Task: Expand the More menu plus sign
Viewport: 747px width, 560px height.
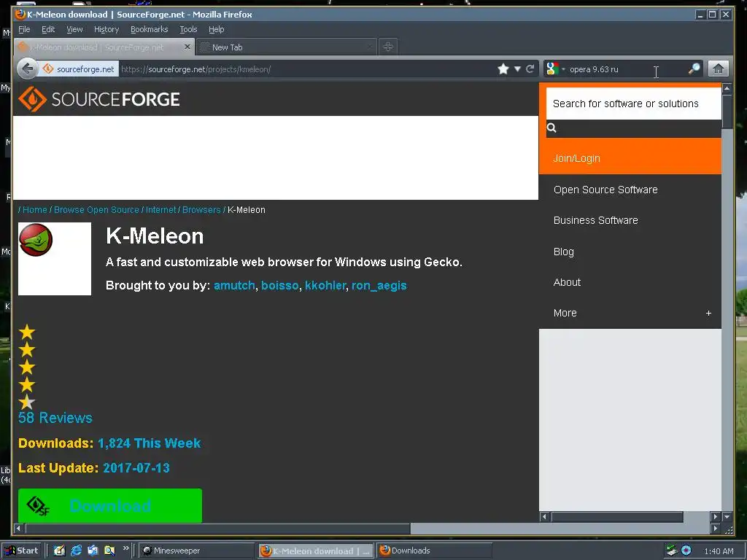Action: [708, 313]
